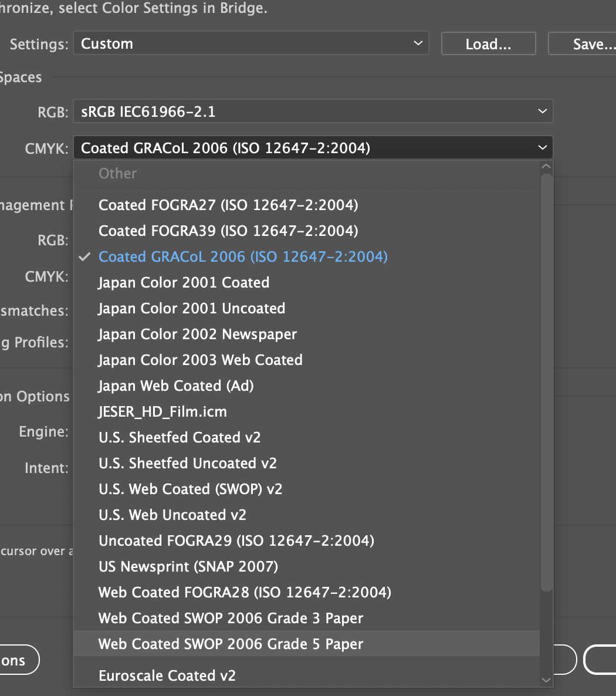Choose Japan Color 2003 Web Coated
616x696 pixels.
[307, 360]
